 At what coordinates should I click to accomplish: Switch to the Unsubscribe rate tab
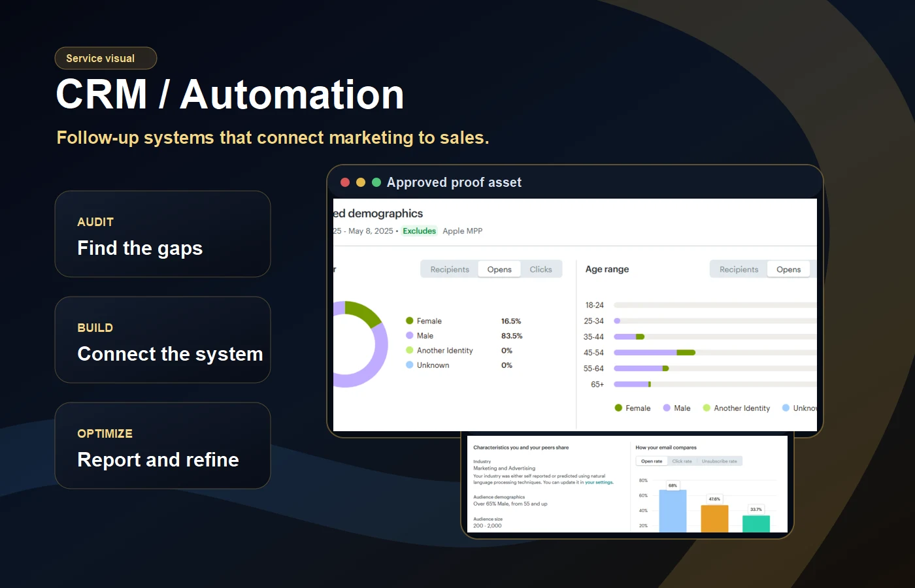pos(720,461)
